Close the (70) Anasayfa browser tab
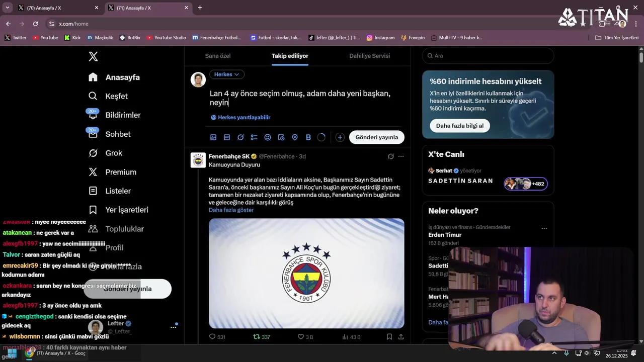 pos(97,8)
